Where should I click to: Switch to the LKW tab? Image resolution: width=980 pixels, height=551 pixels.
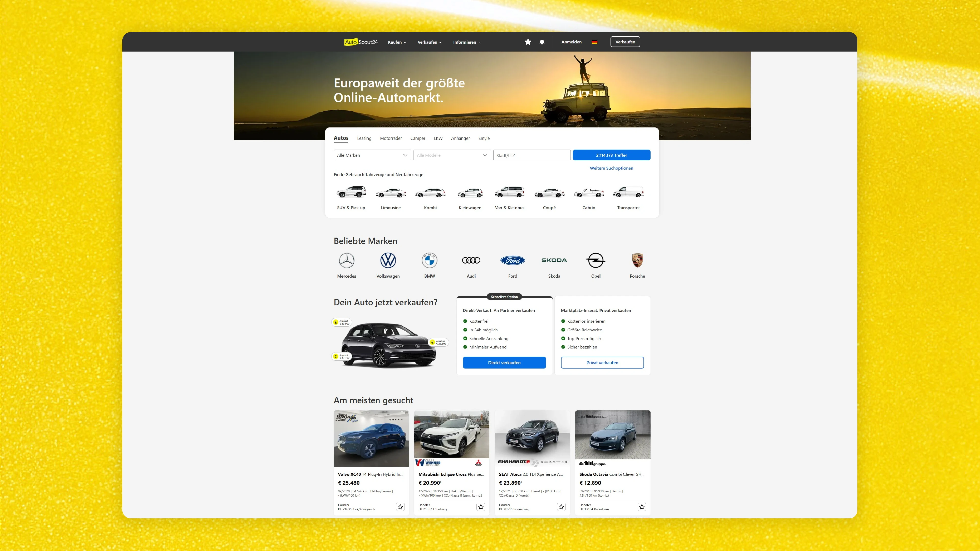438,139
